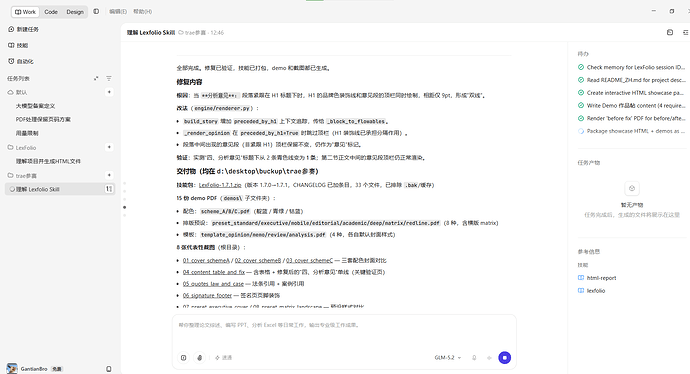Click 新建任务 to create a new task
The width and height of the screenshot is (690, 374).
(x=23, y=29)
